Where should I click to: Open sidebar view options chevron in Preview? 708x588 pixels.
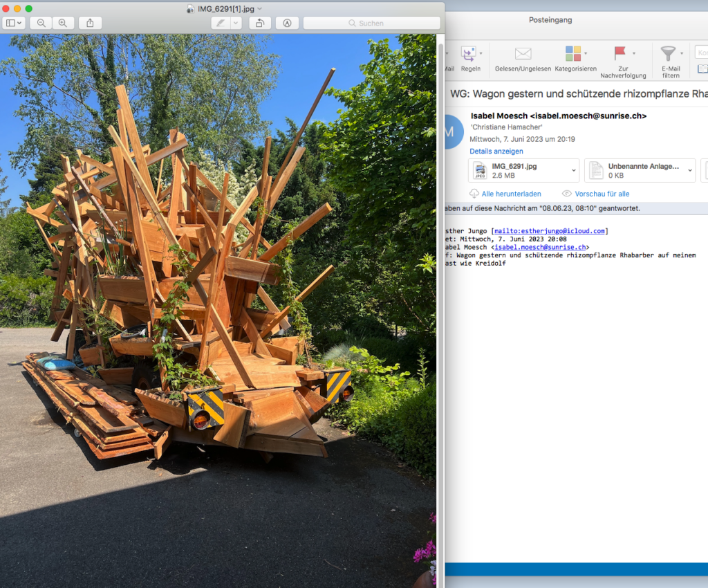tap(19, 23)
